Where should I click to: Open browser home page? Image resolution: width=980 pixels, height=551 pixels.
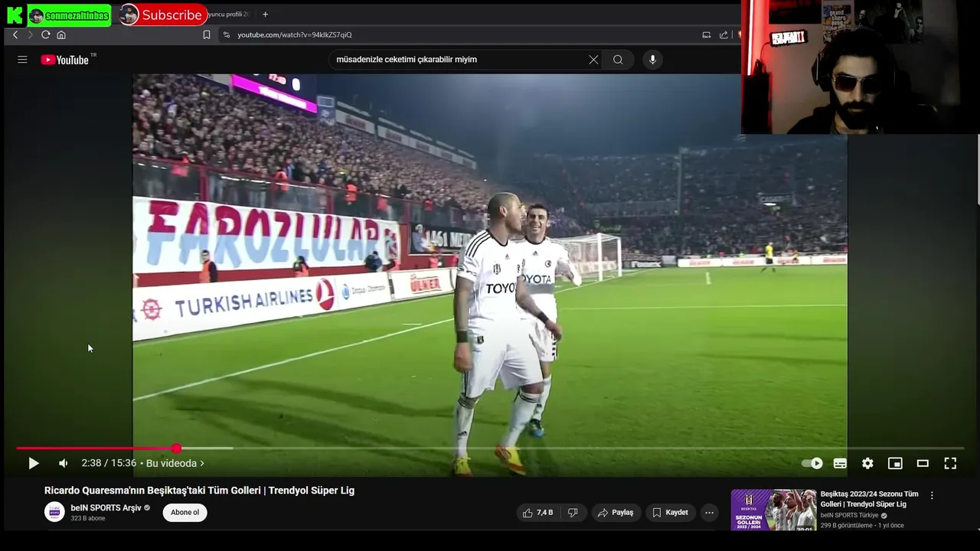pos(61,34)
